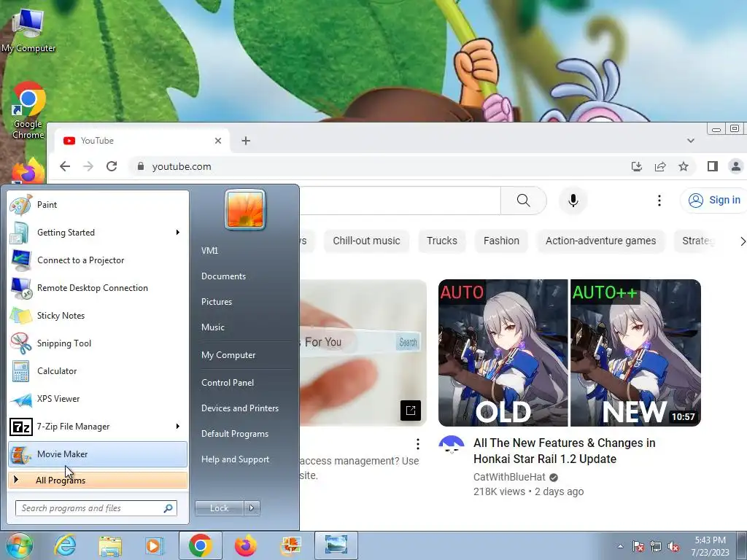Open XPS Viewer
Screen dimensions: 747x560
click(x=98, y=399)
